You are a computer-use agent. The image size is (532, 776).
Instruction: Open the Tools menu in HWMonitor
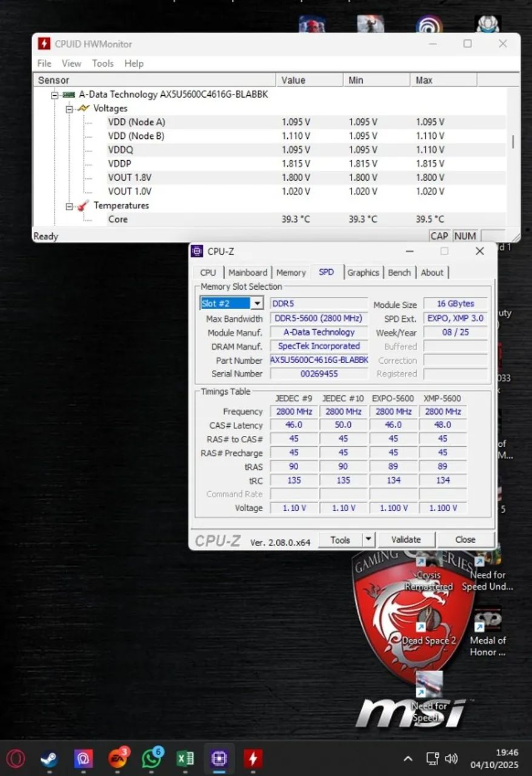(102, 63)
